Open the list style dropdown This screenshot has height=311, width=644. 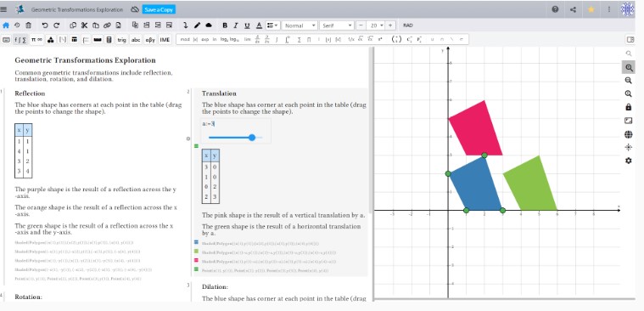point(272,25)
